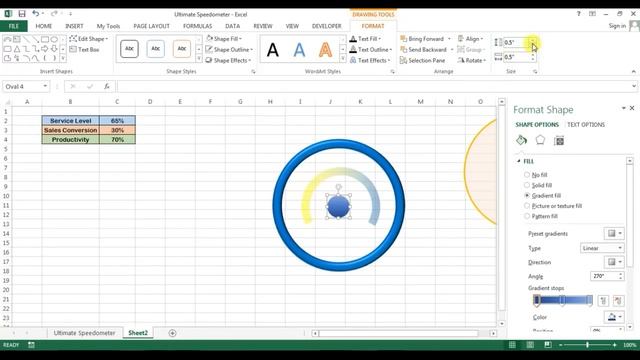Collapse the FILL section expander
Screen dimensions: 640x360
pos(519,161)
